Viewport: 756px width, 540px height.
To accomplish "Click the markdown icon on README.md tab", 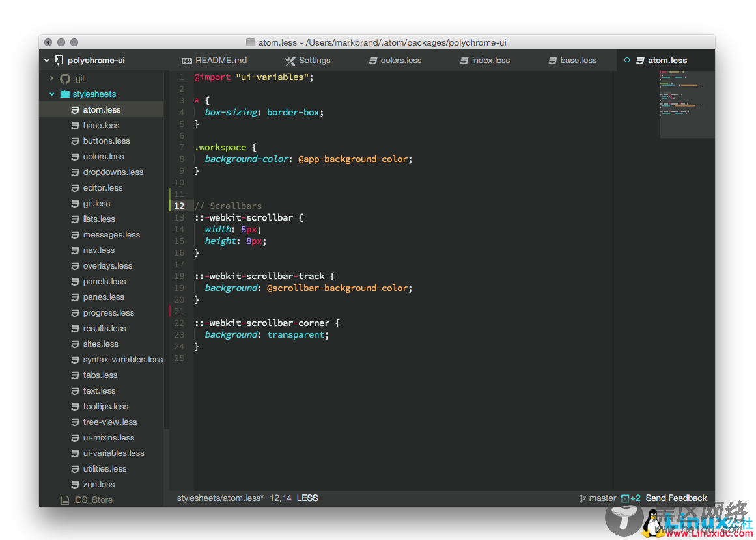I will pyautogui.click(x=187, y=61).
